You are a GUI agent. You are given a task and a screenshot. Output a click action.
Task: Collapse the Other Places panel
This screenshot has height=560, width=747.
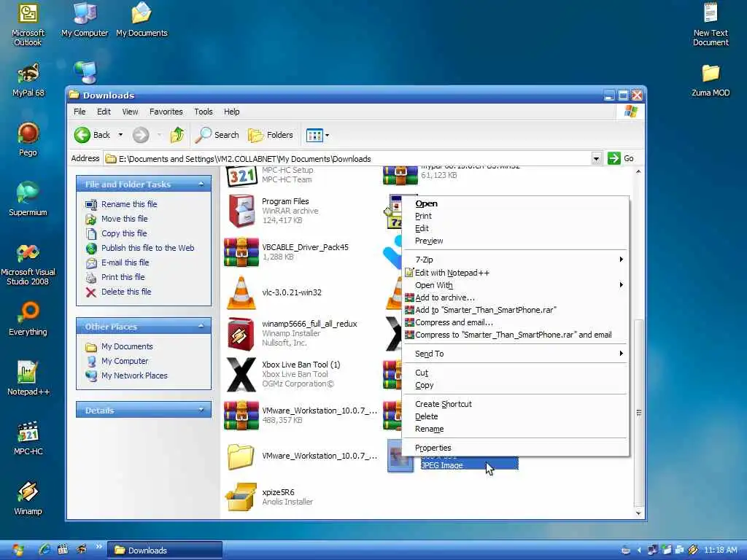pyautogui.click(x=201, y=327)
